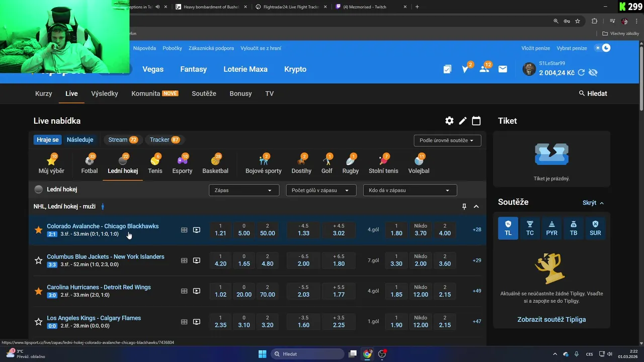644x362 pixels.
Task: Open the live offer settings gear
Action: point(449,121)
